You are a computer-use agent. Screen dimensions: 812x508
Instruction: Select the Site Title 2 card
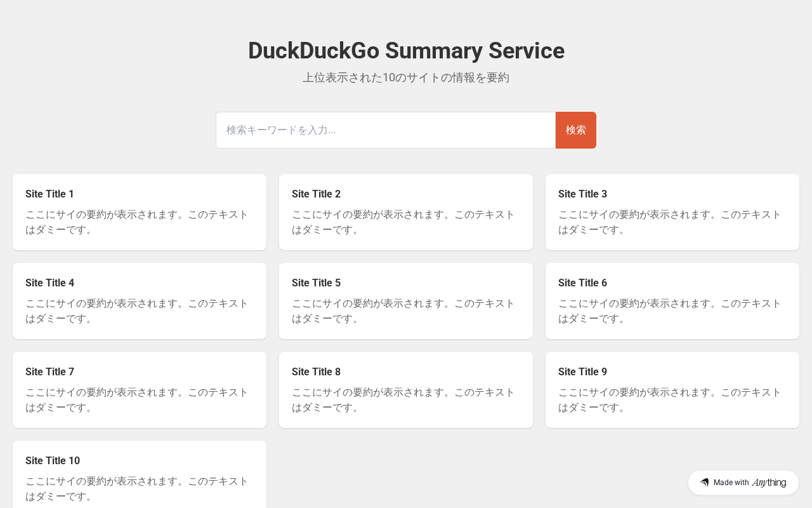[x=406, y=211]
